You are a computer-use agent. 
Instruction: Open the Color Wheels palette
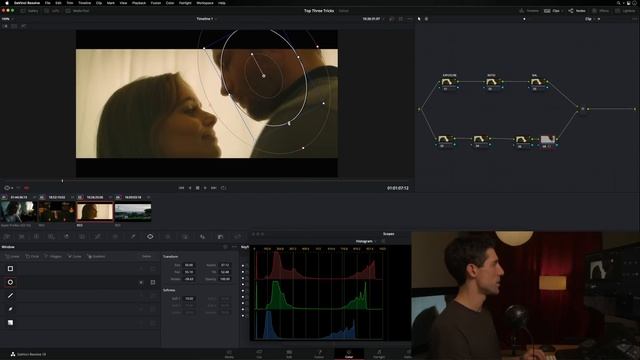pyautogui.click(x=36, y=237)
